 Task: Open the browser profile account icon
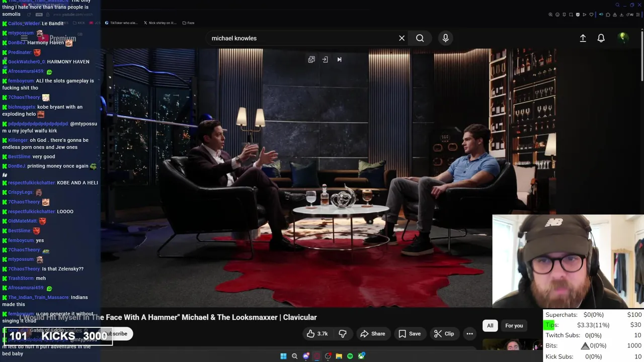615,15
